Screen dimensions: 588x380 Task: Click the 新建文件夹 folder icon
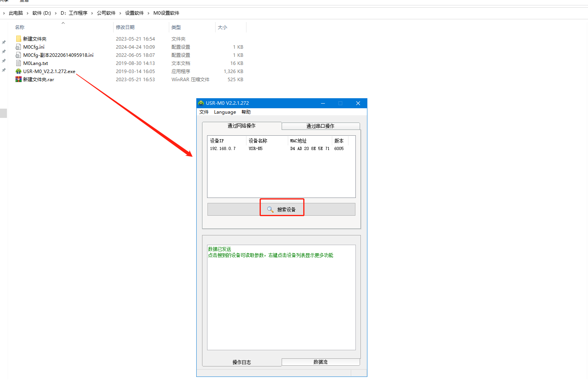tap(19, 39)
